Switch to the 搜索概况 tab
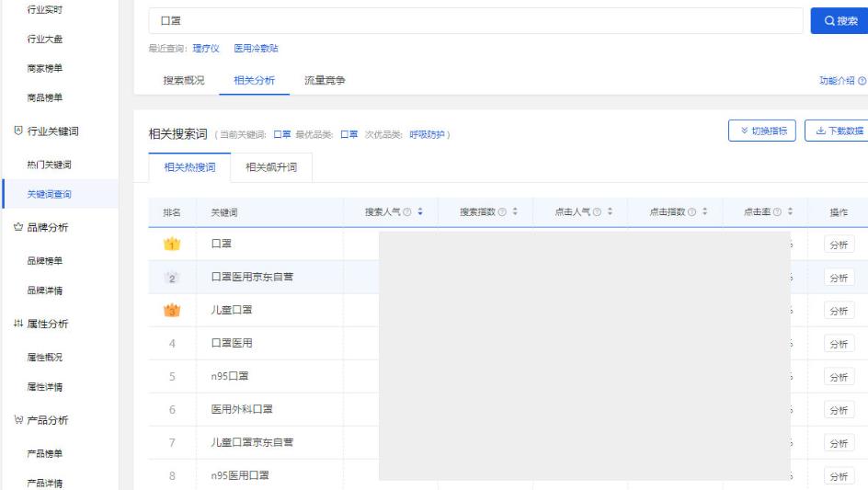Image resolution: width=868 pixels, height=490 pixels. click(x=184, y=80)
